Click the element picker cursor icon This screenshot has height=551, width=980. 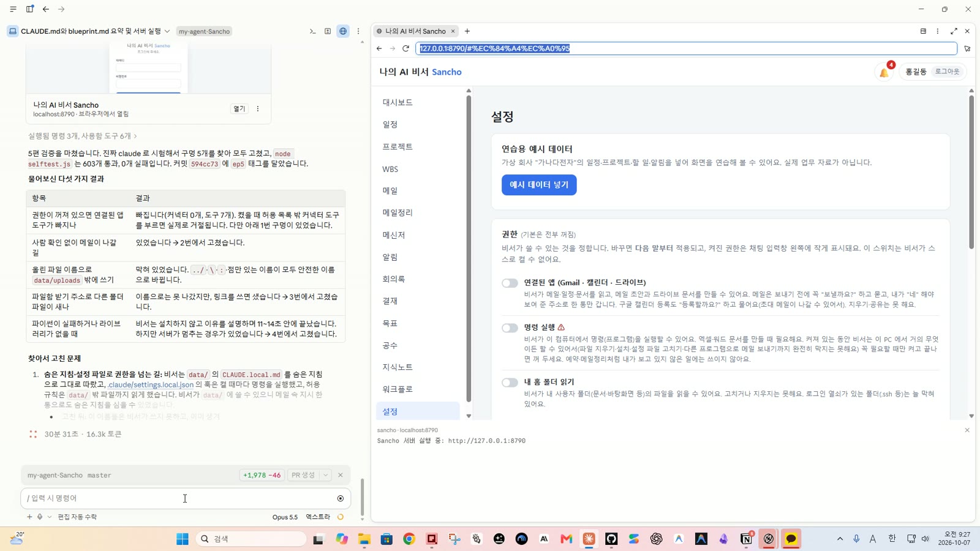coord(967,48)
